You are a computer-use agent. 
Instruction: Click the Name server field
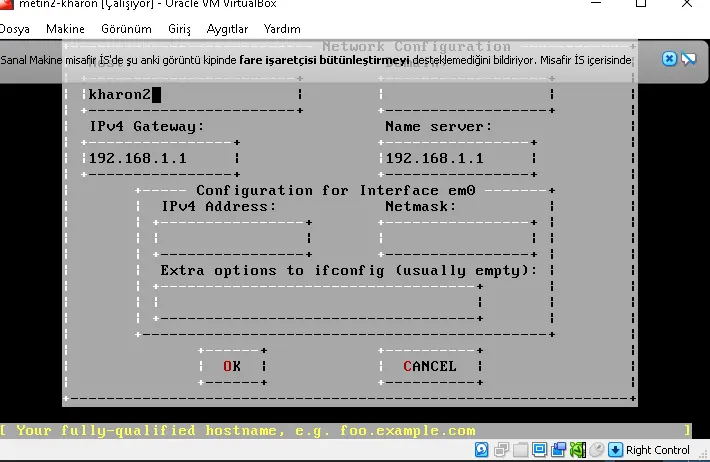click(456, 159)
